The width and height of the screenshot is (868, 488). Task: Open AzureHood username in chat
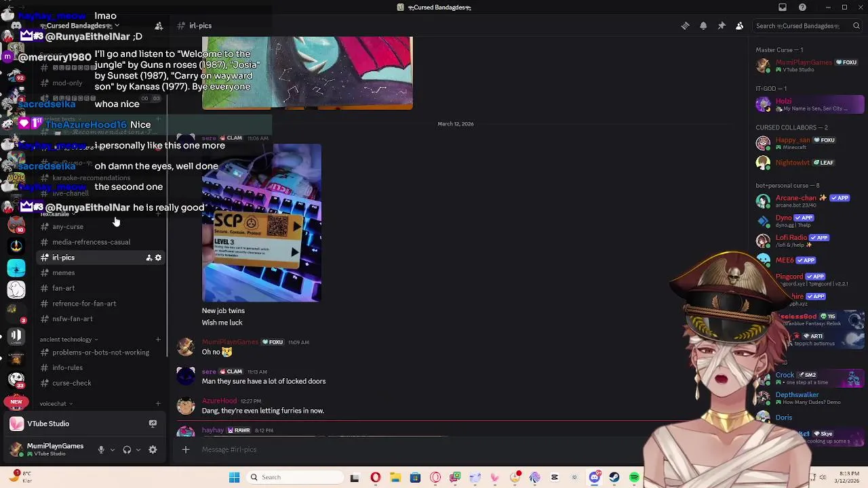219,401
